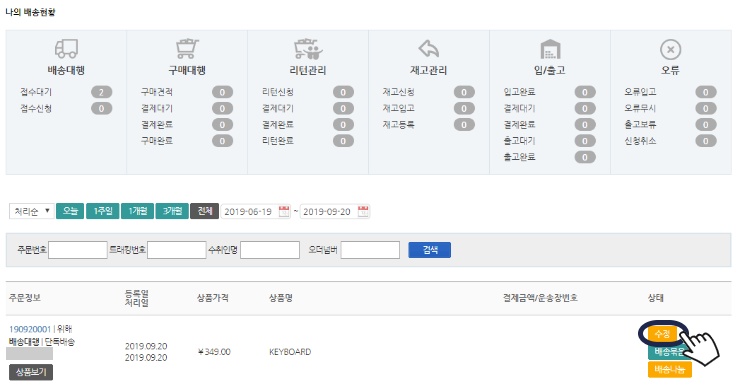Click the blue 검색 search button
740x388 pixels.
pos(429,250)
